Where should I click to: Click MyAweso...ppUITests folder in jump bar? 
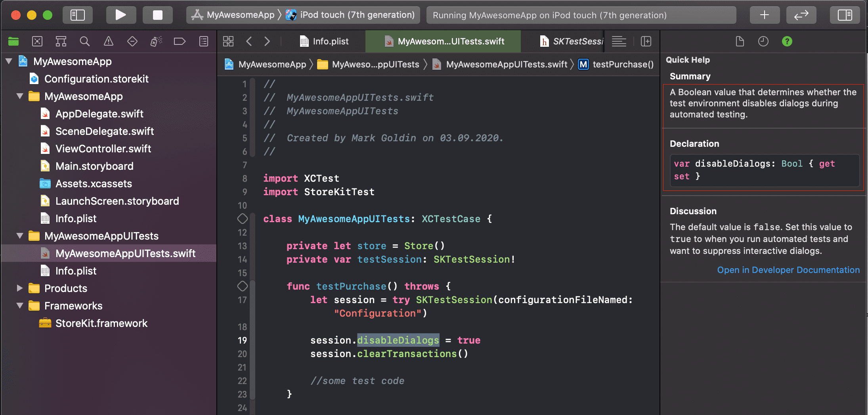[x=368, y=64]
